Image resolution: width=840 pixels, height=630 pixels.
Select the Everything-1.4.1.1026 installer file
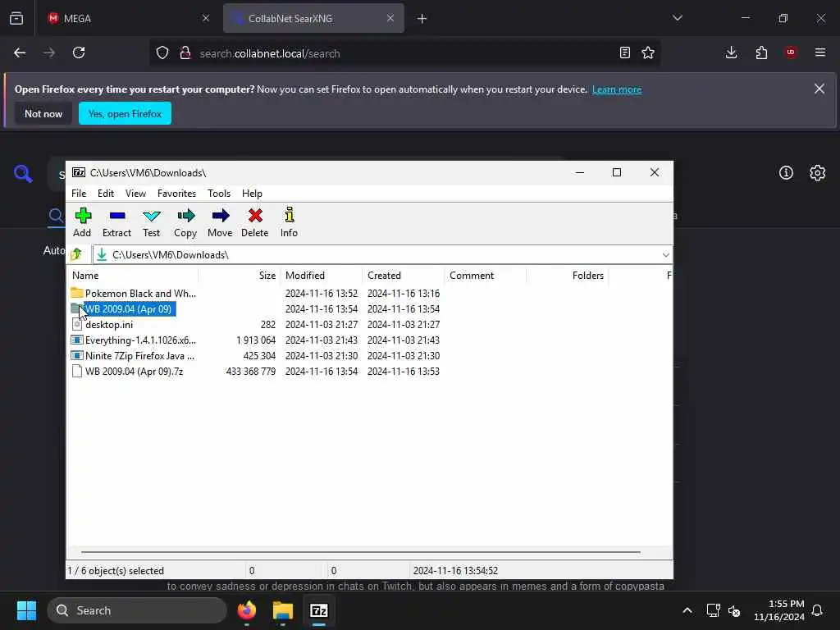coord(134,340)
